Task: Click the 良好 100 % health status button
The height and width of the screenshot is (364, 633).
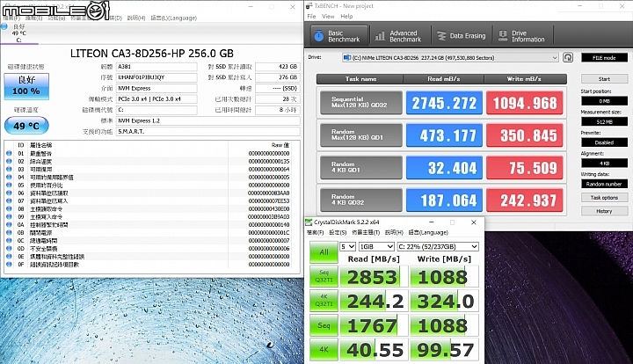Action: pos(26,86)
